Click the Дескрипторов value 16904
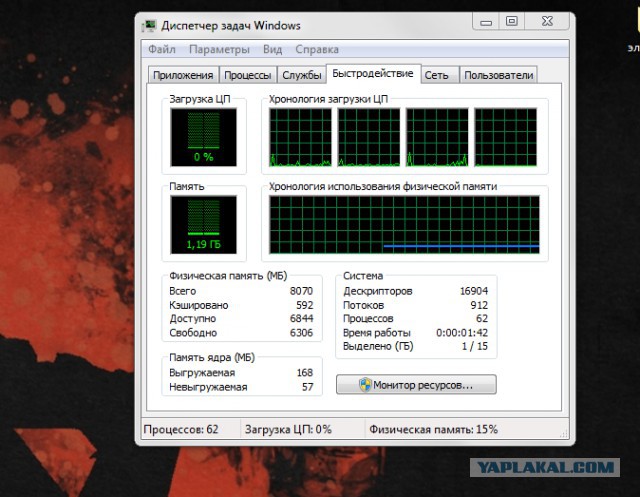This screenshot has width=640, height=497. tap(473, 291)
